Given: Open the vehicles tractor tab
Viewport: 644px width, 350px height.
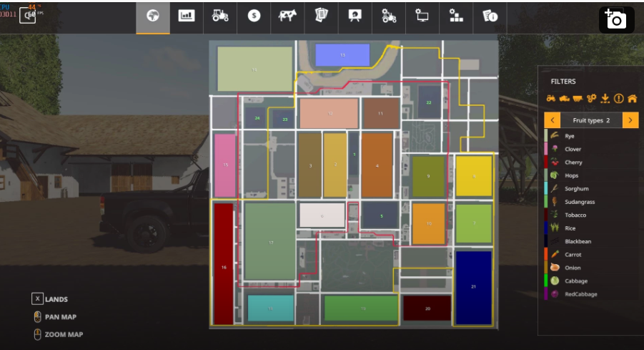Looking at the screenshot, I should click(220, 16).
